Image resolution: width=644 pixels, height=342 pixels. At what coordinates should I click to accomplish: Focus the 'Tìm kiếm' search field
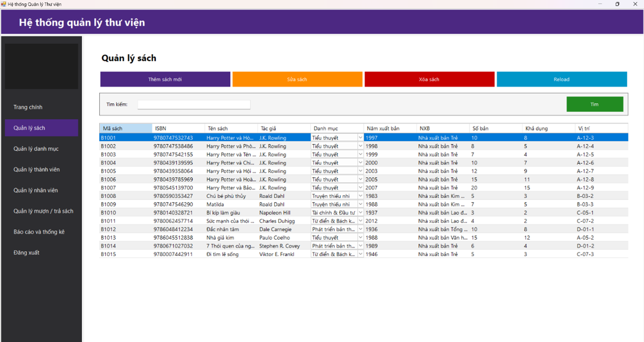[x=194, y=105]
